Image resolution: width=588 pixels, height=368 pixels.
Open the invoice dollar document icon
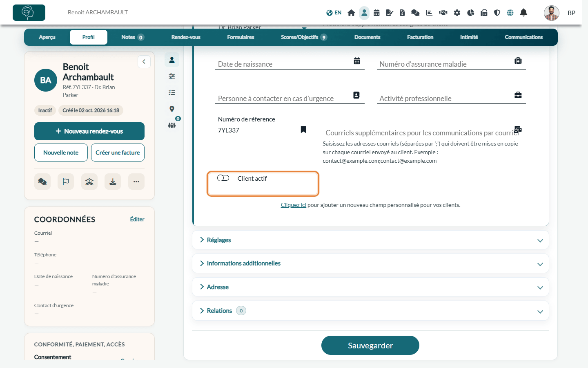[402, 13]
